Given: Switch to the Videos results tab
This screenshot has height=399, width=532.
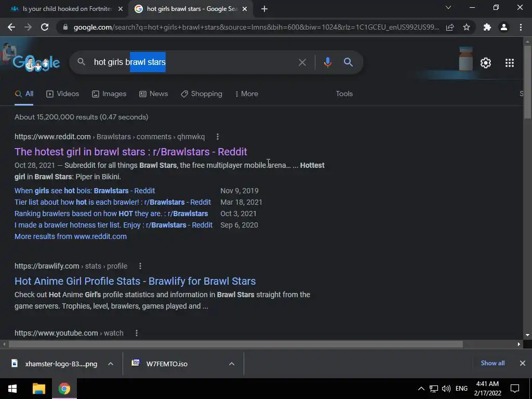Looking at the screenshot, I should [63, 94].
